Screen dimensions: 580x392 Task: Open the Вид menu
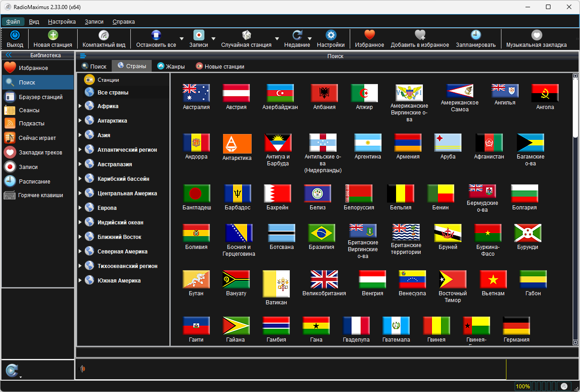[34, 21]
